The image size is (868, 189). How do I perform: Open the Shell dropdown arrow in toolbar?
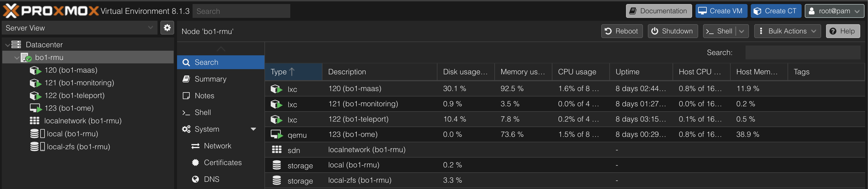coord(742,31)
